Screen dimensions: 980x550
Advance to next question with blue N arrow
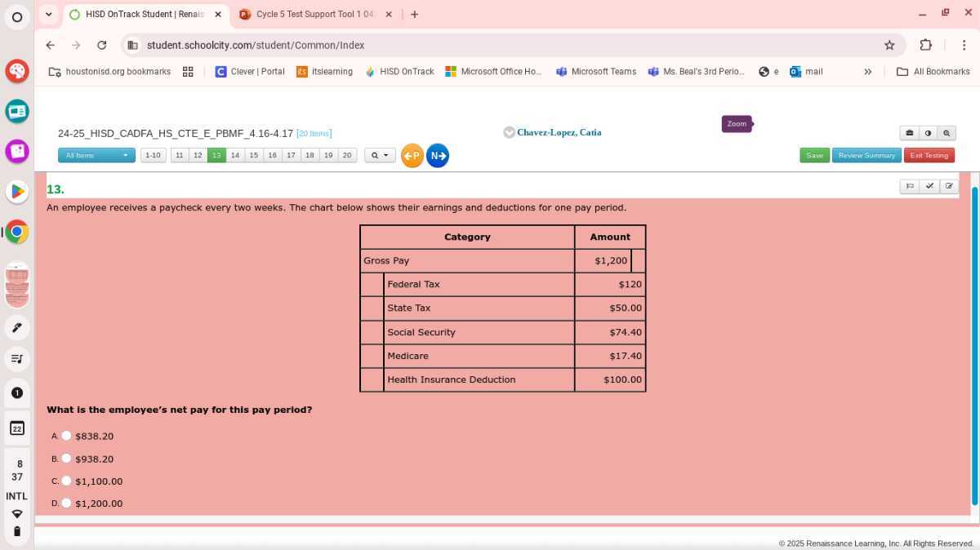pyautogui.click(x=438, y=155)
